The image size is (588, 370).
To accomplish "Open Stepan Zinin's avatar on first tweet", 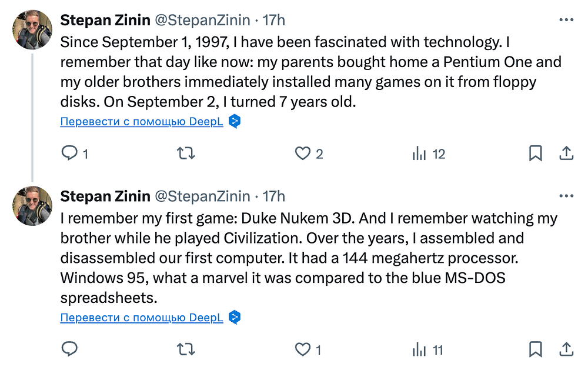I will click(32, 30).
